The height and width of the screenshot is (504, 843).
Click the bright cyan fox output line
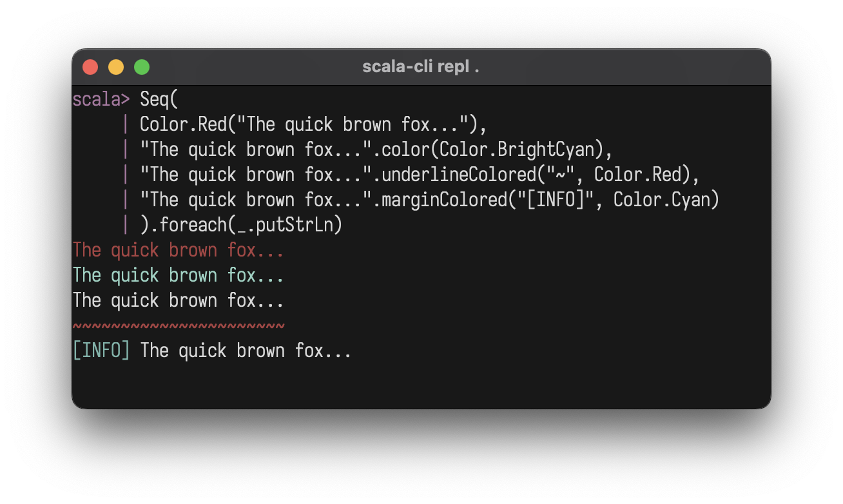[179, 275]
